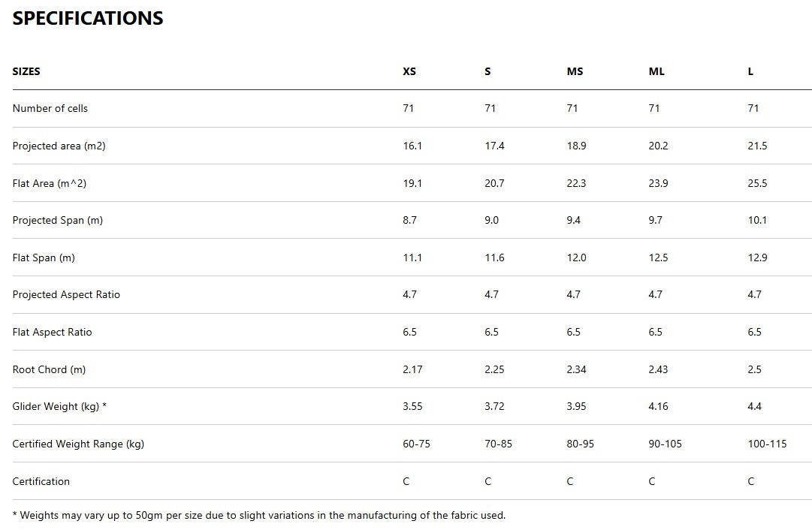Viewport: 812px width, 530px height.
Task: Click the Root Chord (m) row label
Action: point(50,369)
